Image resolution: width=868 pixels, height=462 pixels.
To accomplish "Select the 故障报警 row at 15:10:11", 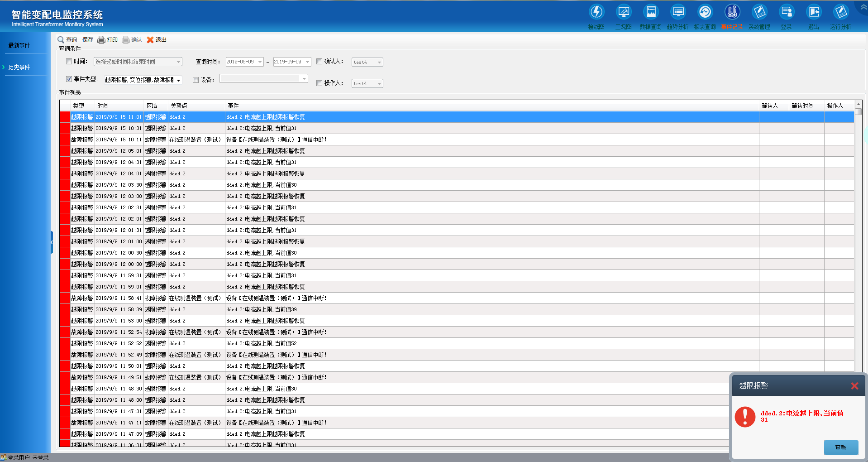I will pos(457,140).
